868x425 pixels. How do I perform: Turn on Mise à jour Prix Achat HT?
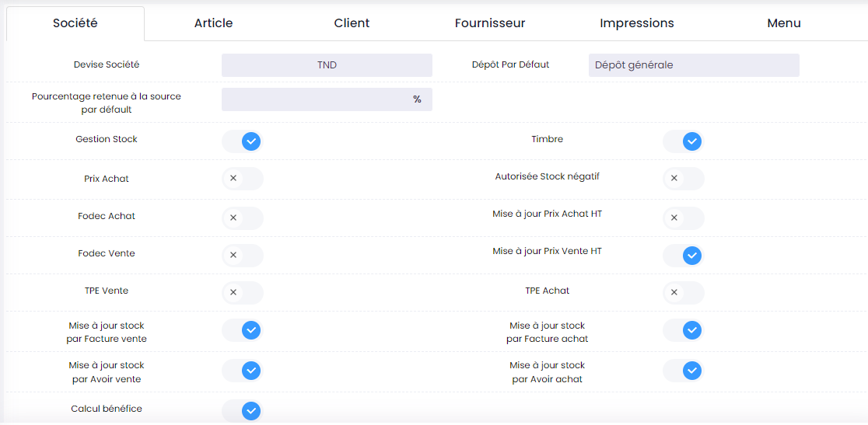tap(684, 218)
